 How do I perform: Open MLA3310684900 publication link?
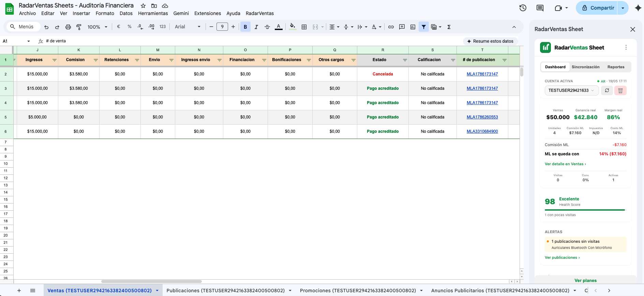(x=482, y=131)
